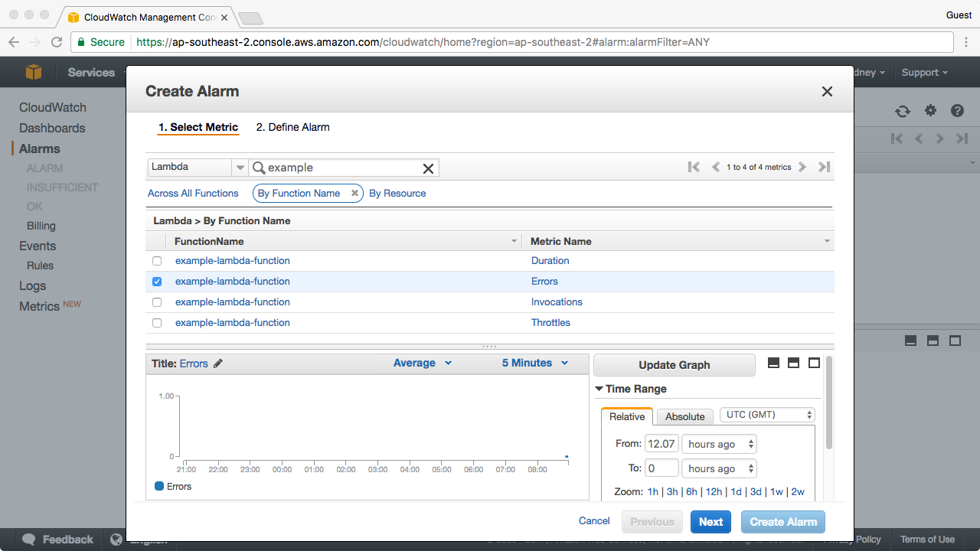This screenshot has width=980, height=551.
Task: Click the metric search field
Action: coord(344,168)
